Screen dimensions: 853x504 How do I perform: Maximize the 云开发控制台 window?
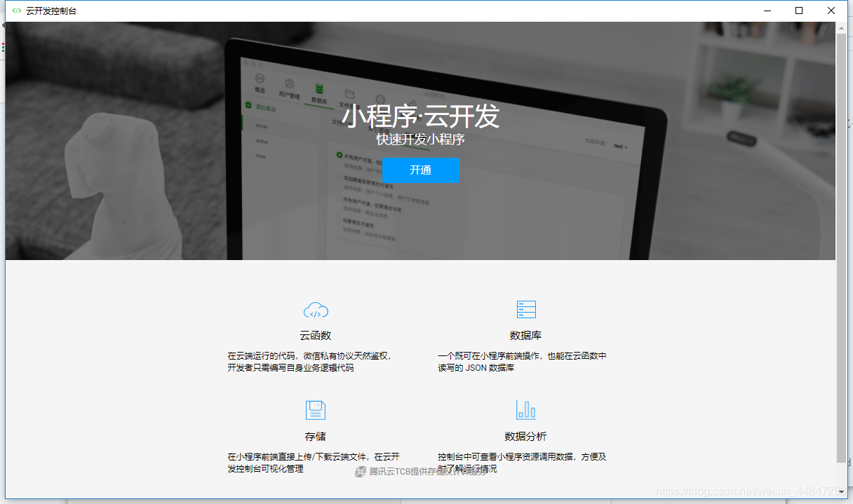point(799,11)
